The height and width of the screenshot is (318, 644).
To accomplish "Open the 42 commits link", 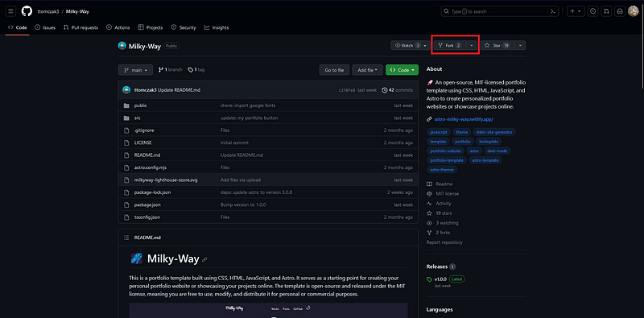I will coord(397,90).
